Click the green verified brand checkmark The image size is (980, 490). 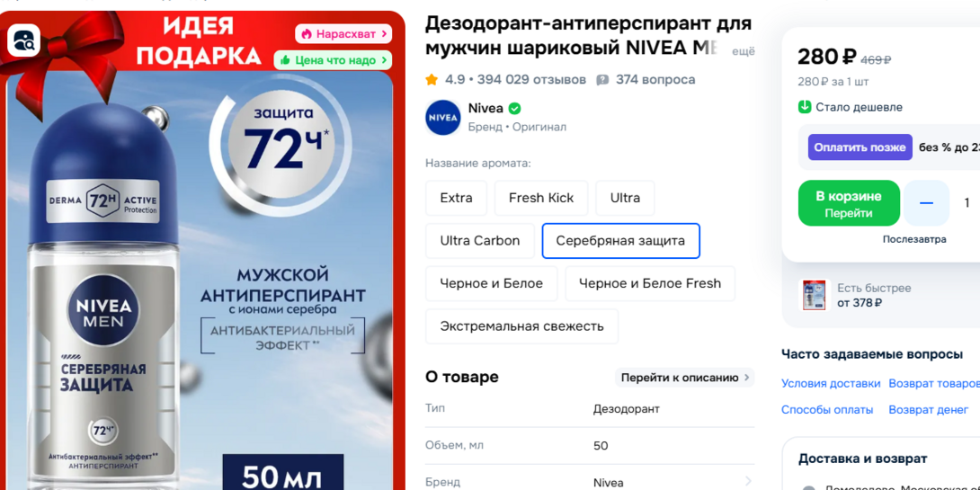[x=514, y=109]
